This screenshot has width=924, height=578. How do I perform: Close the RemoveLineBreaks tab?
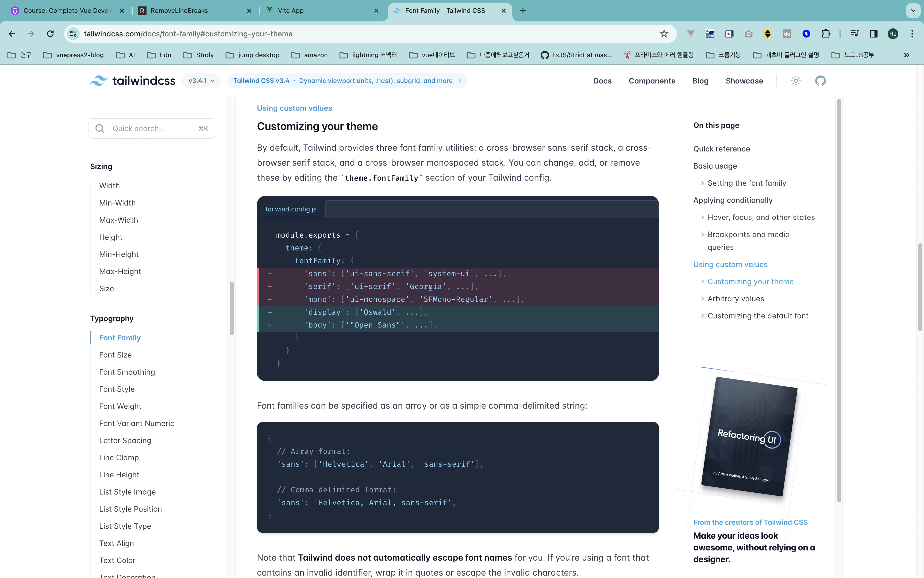point(249,11)
